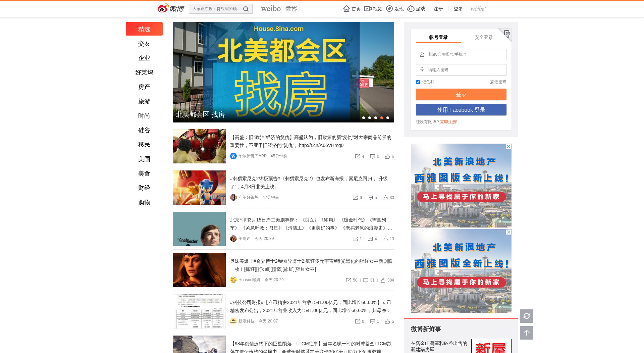The height and width of the screenshot is (353, 644).
Task: Open Good Doctor thumbnail image
Action: tap(199, 229)
